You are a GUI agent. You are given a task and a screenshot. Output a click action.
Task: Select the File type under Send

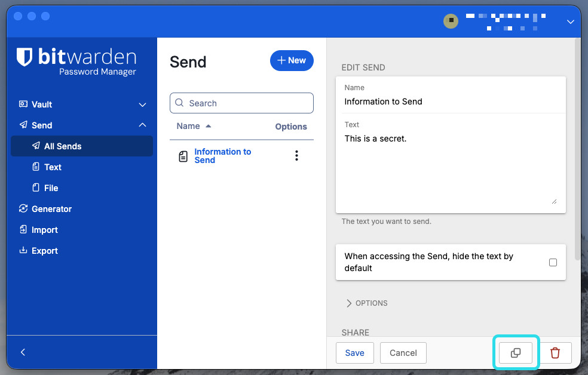[52, 187]
